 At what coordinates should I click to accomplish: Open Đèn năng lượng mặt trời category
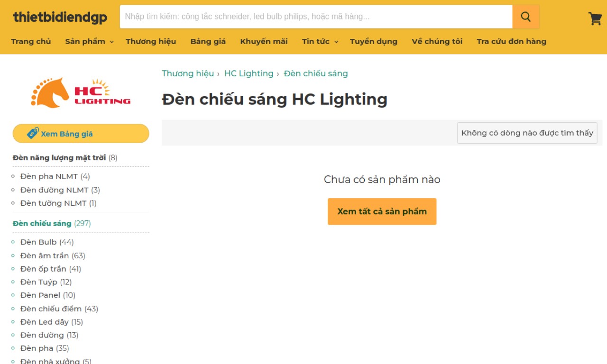[x=59, y=157]
